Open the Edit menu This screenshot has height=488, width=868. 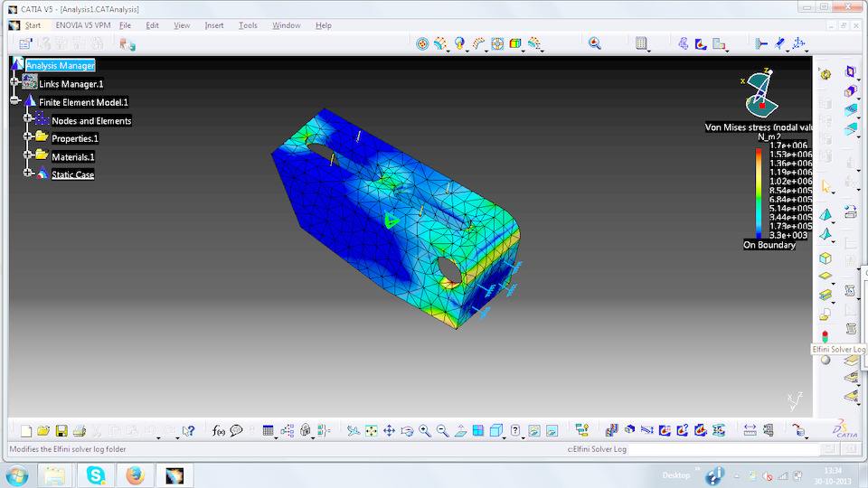(152, 25)
